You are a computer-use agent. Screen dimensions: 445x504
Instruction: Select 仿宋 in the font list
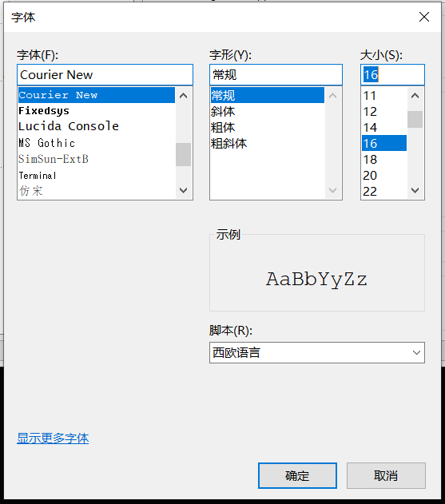[x=97, y=191]
